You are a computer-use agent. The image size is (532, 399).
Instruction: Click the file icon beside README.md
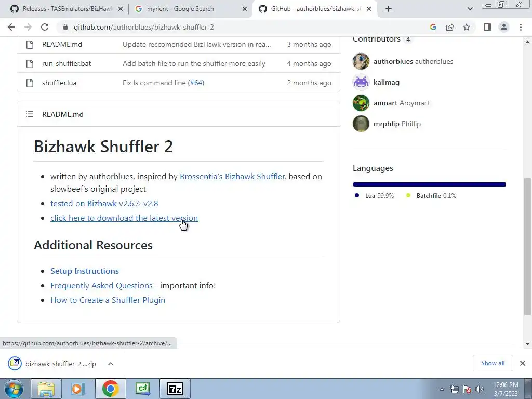click(x=30, y=45)
